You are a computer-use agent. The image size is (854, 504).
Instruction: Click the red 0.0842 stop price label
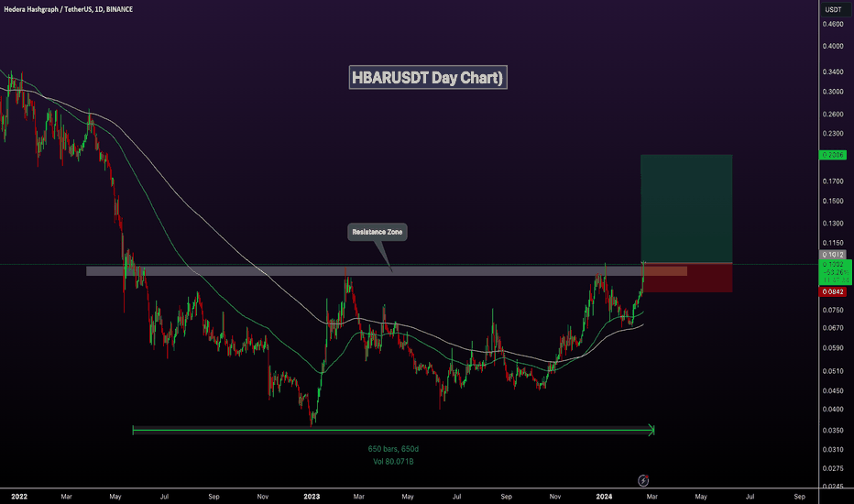point(833,292)
